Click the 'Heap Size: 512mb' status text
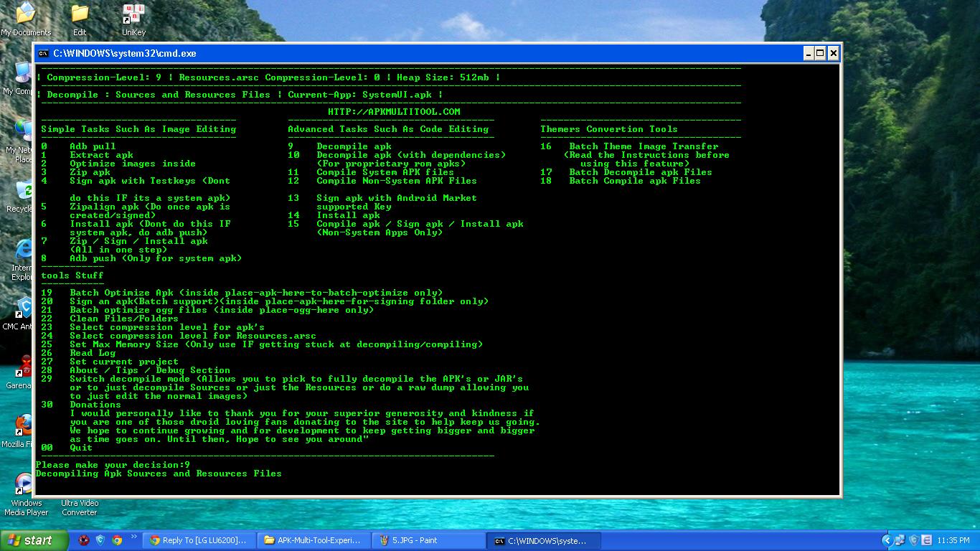Viewport: 980px width, 551px height. click(443, 77)
